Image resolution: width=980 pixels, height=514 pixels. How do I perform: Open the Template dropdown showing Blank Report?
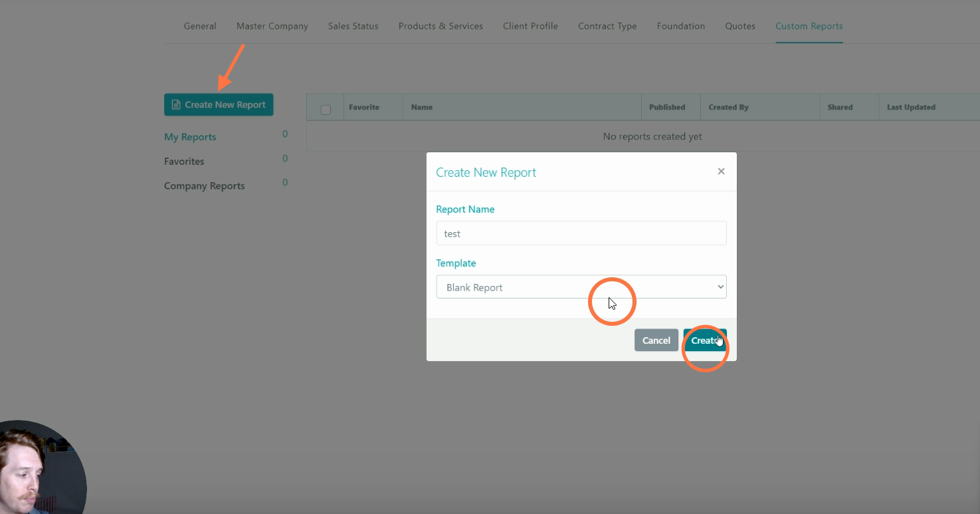pos(581,287)
